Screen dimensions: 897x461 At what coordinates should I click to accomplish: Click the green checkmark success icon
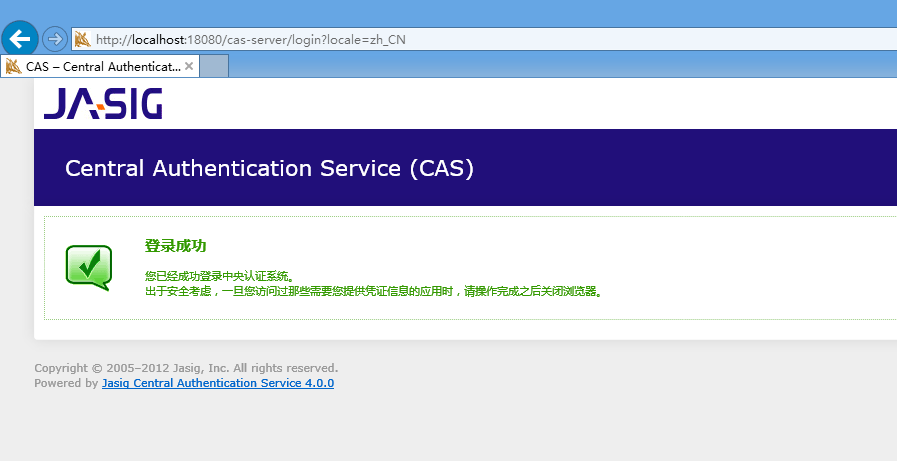pos(89,268)
